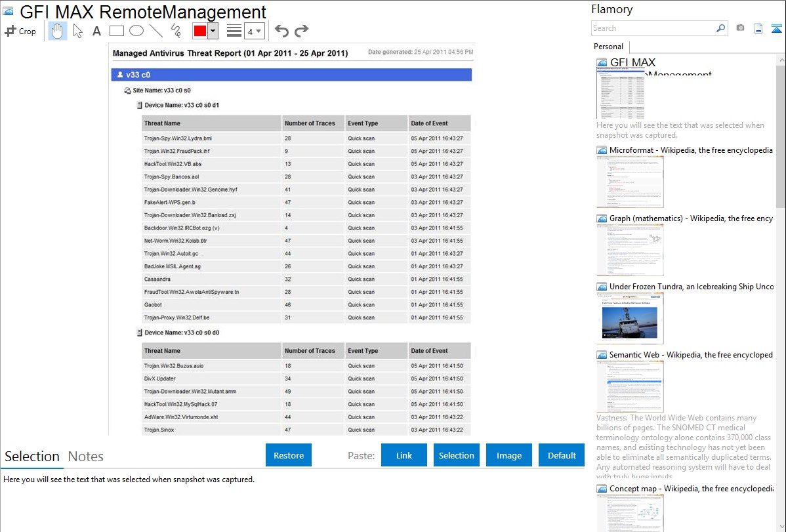
Task: Pick the rectangle drawing tool
Action: click(x=116, y=31)
